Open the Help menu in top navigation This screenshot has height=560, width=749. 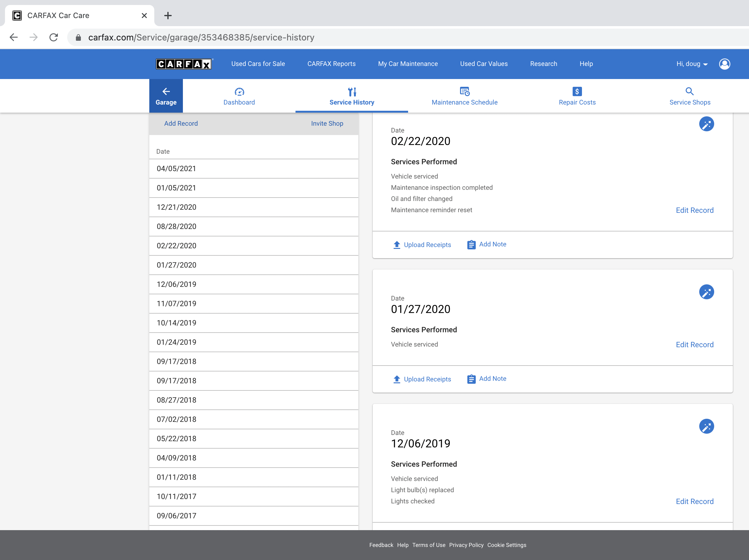coord(586,64)
